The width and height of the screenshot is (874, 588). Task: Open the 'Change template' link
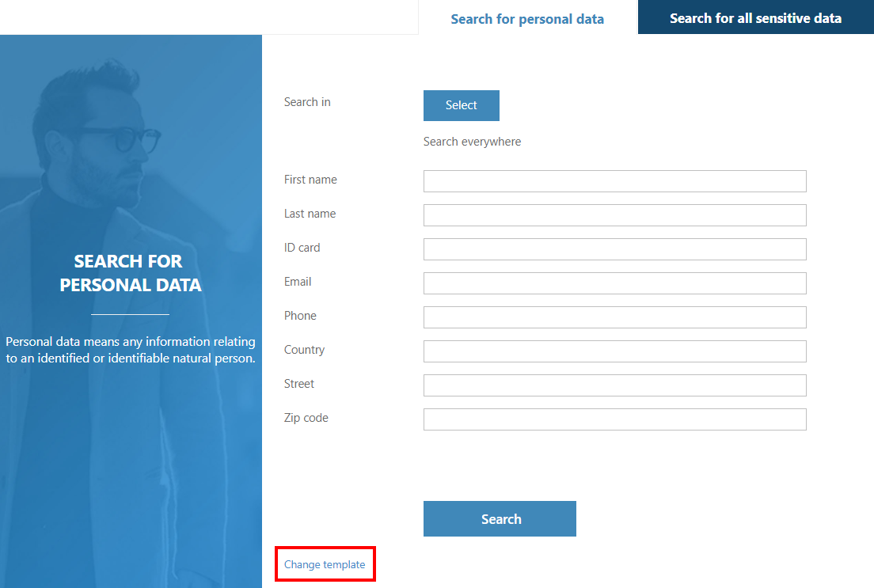coord(325,565)
